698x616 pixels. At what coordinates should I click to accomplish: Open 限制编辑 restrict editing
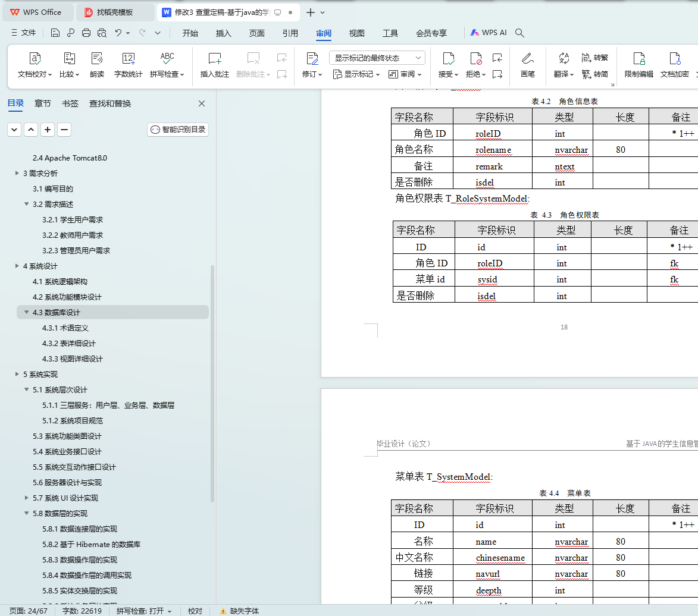639,65
